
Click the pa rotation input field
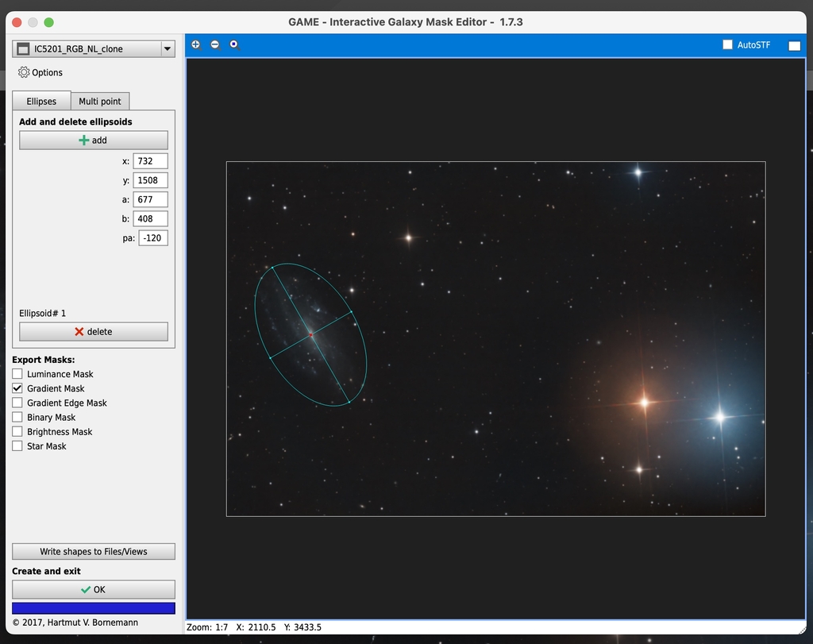pyautogui.click(x=152, y=237)
